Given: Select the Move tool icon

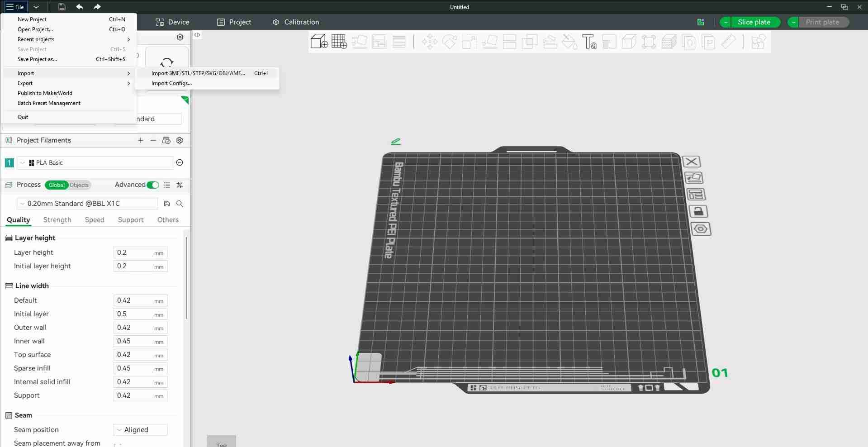Looking at the screenshot, I should coord(429,42).
